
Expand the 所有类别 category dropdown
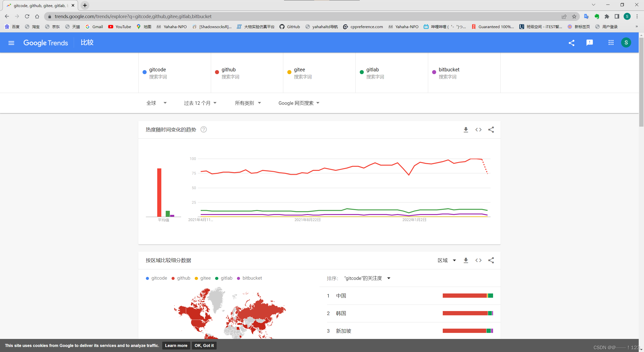tap(248, 103)
